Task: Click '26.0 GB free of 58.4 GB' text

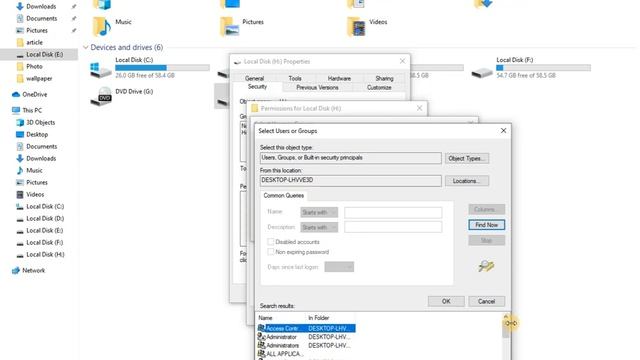Action: (x=145, y=76)
